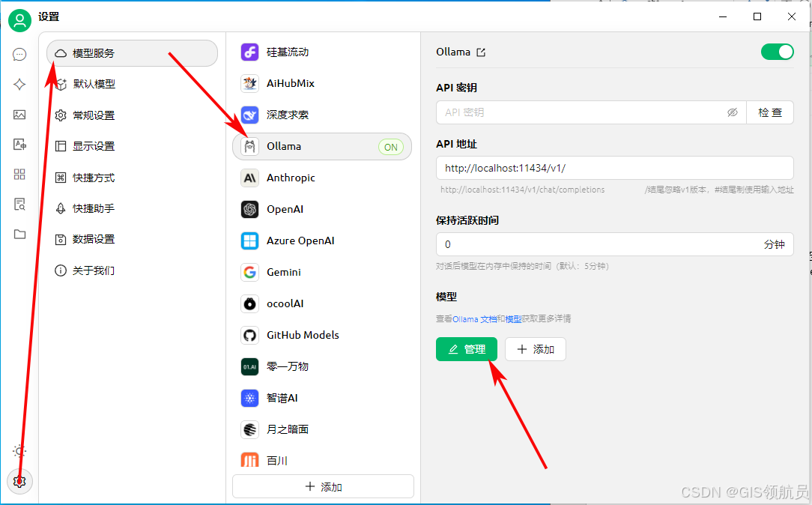Open 快捷助手 settings section
The width and height of the screenshot is (812, 505).
[x=132, y=208]
